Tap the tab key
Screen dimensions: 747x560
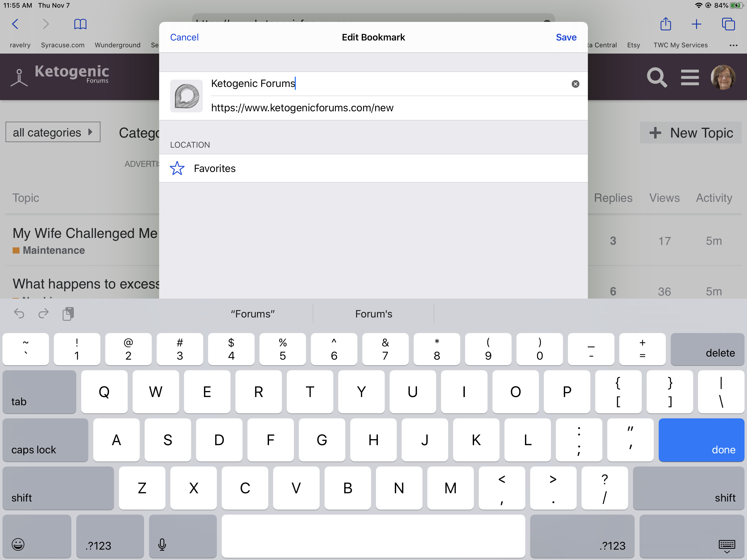(39, 392)
